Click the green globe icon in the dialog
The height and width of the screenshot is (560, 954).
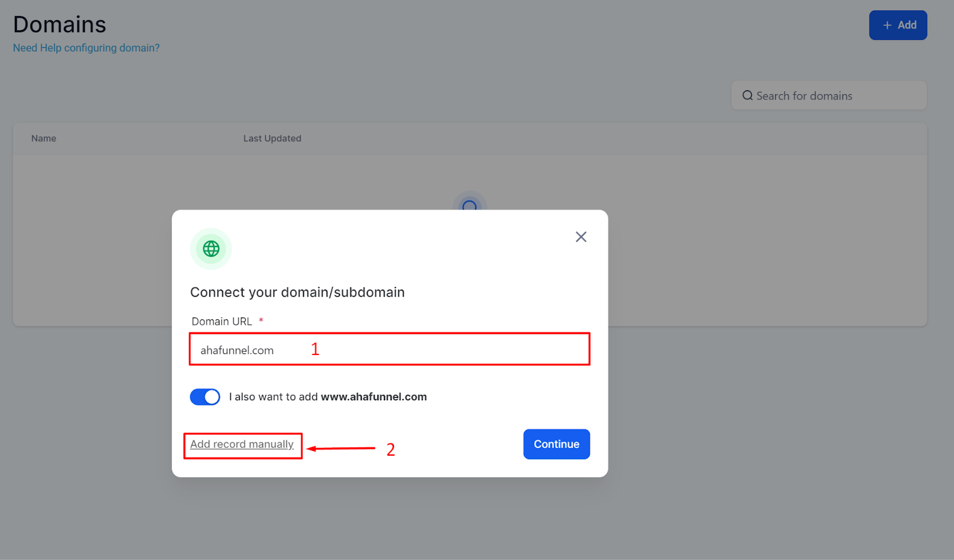pyautogui.click(x=211, y=249)
